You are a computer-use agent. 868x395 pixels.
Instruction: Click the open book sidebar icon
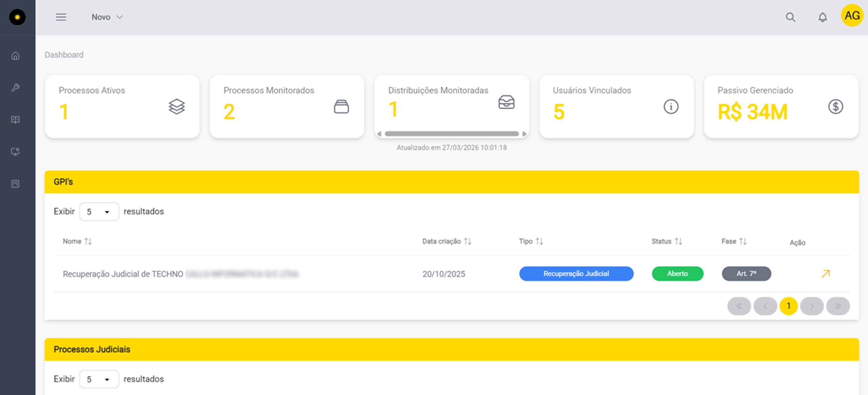[x=15, y=120]
